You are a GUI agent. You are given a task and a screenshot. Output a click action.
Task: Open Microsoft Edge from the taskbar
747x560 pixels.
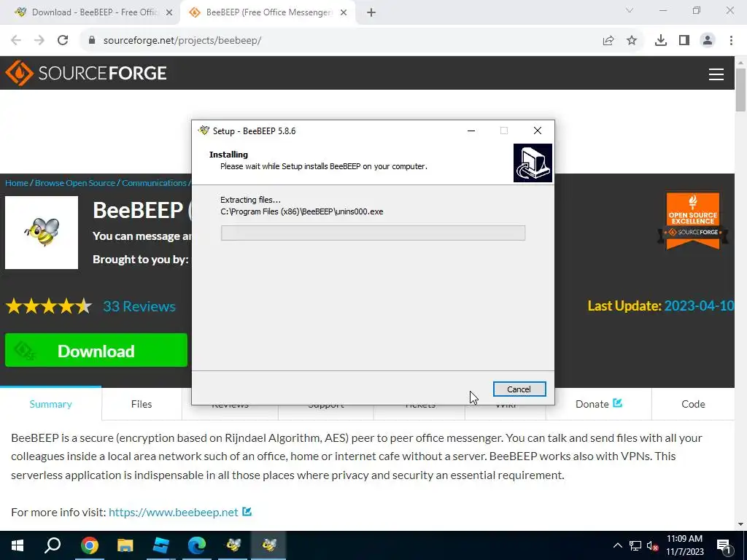[x=197, y=545]
